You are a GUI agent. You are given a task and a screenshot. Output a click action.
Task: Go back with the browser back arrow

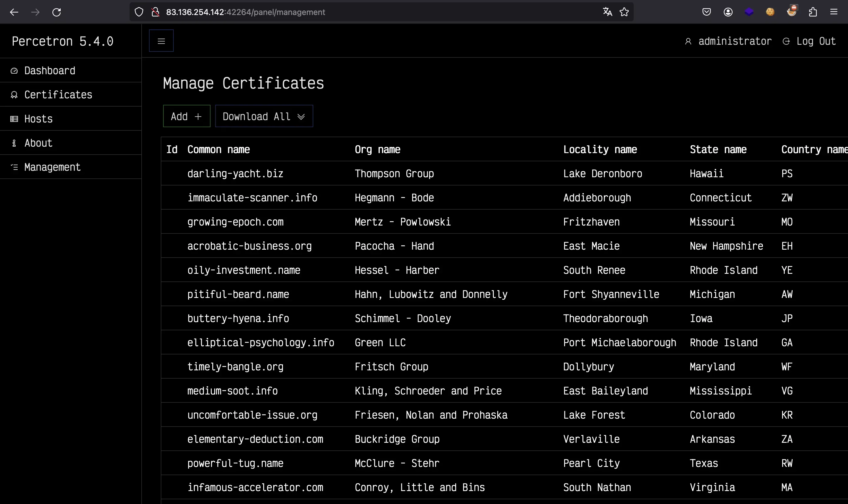(x=14, y=12)
